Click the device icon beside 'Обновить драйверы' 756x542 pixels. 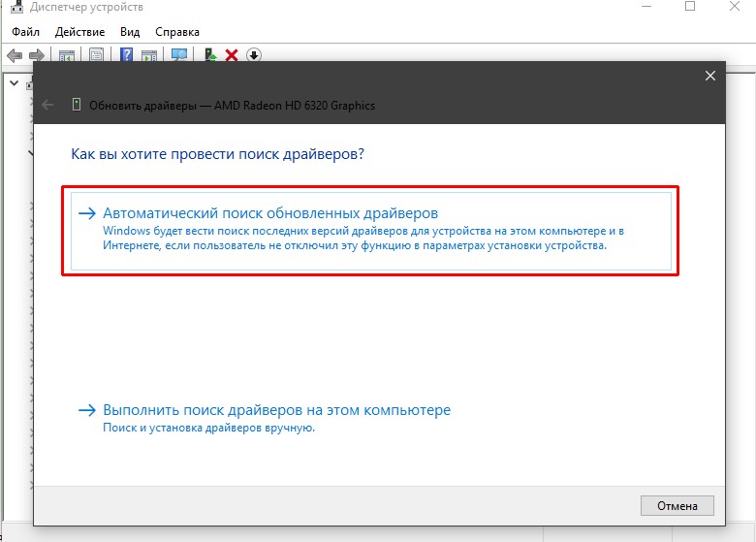click(77, 104)
